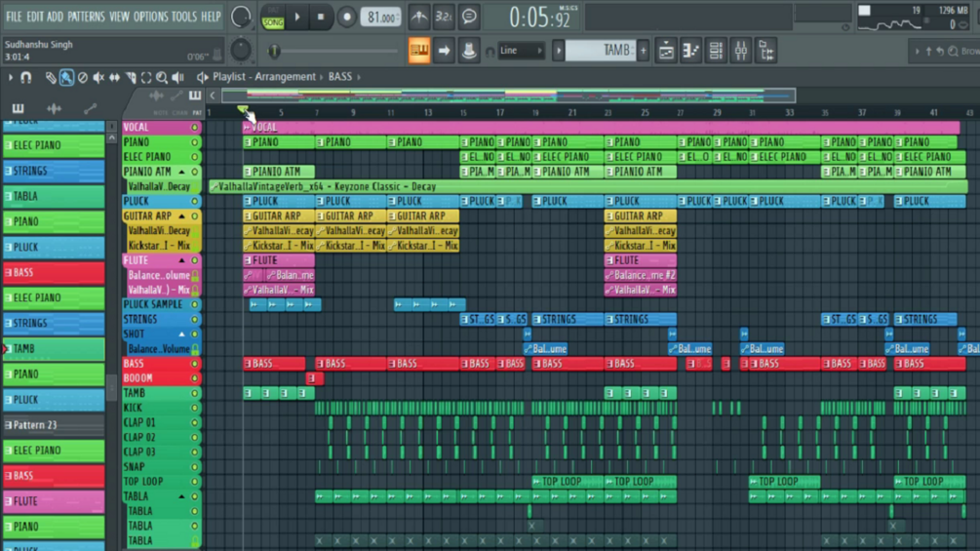Collapse the TABLA track group
This screenshot has height=551, width=980.
(182, 496)
